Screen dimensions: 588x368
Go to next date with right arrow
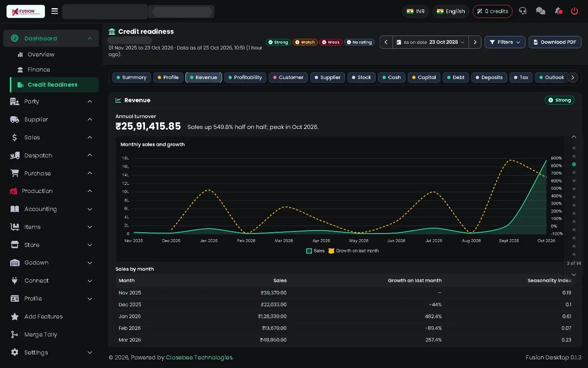tap(475, 42)
